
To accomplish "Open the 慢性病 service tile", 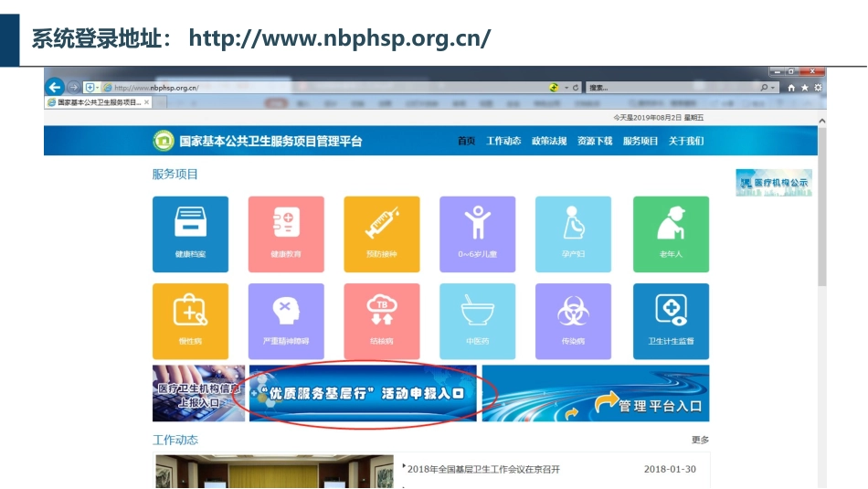I will [190, 321].
